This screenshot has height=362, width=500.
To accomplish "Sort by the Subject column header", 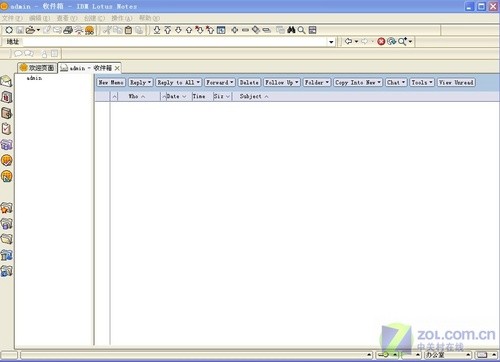I will (254, 96).
